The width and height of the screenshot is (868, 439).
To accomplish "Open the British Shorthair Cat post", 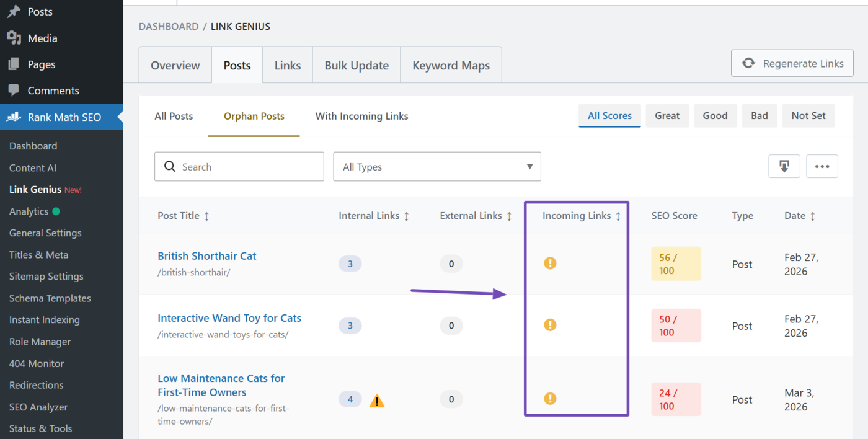I will point(206,255).
